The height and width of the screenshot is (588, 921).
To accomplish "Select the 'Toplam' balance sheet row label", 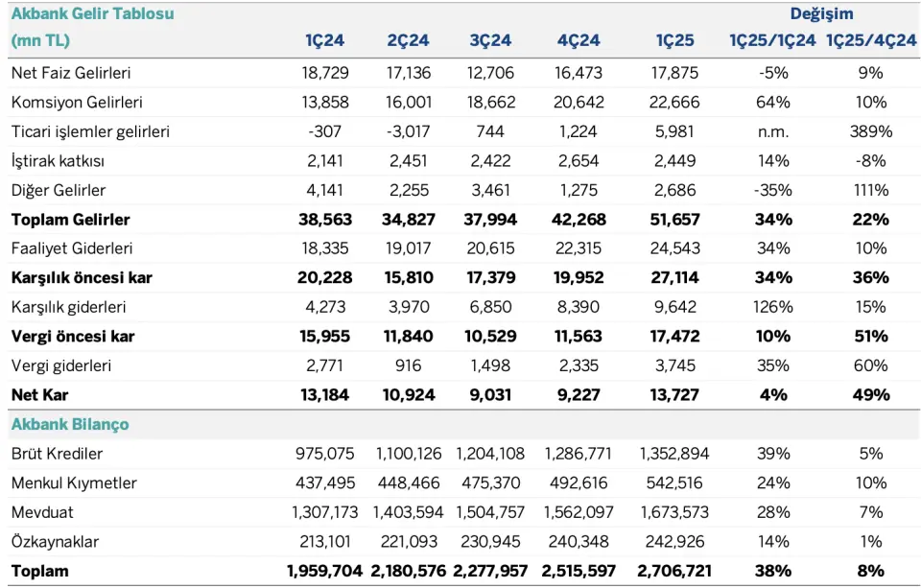I will point(39,571).
